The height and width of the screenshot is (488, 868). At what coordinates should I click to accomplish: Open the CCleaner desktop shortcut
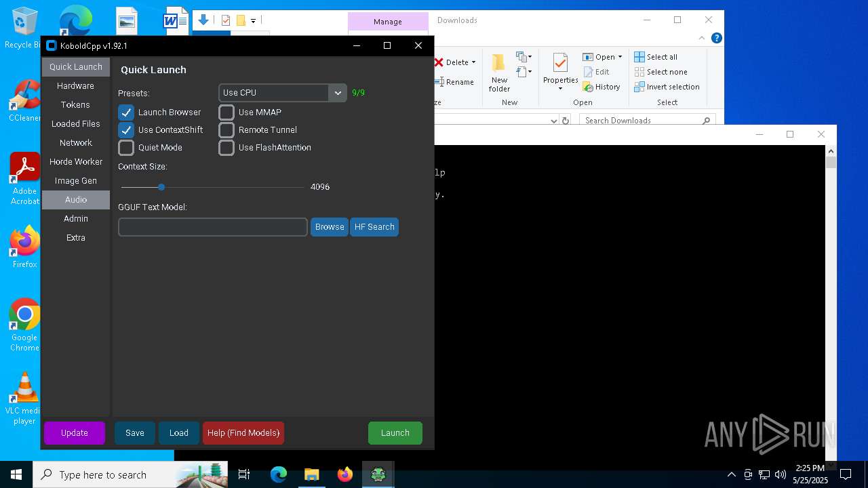24,100
